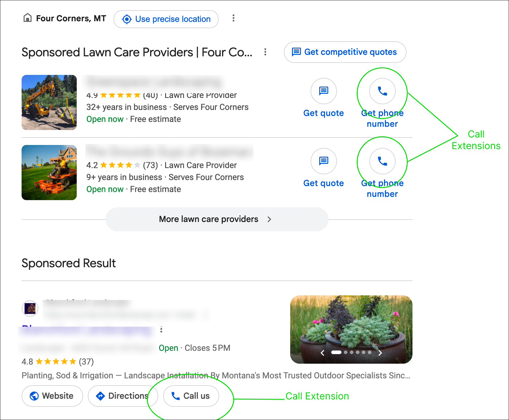Expand More lawn care providers
The height and width of the screenshot is (420, 509).
pyautogui.click(x=217, y=219)
